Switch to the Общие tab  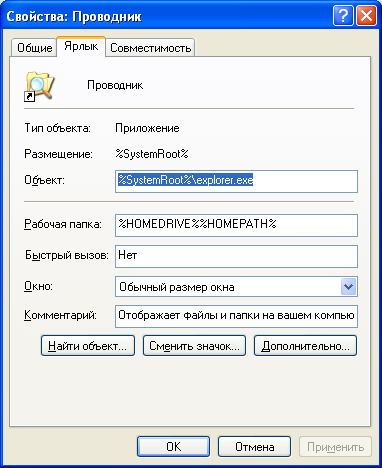pyautogui.click(x=34, y=48)
